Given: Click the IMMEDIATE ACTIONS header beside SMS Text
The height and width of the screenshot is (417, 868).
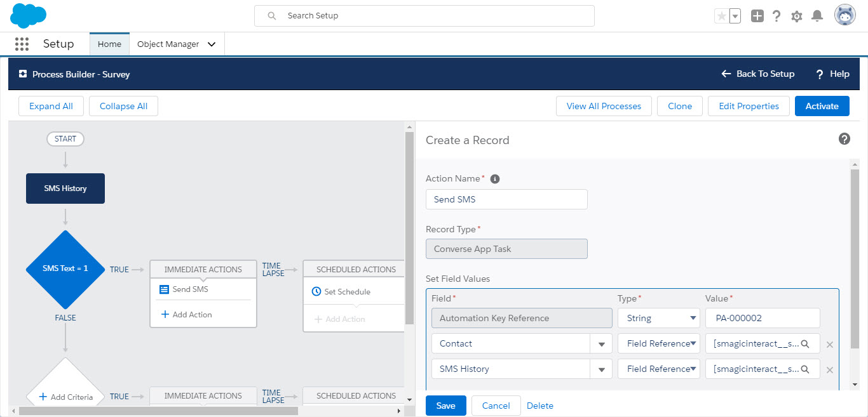Looking at the screenshot, I should pos(203,270).
